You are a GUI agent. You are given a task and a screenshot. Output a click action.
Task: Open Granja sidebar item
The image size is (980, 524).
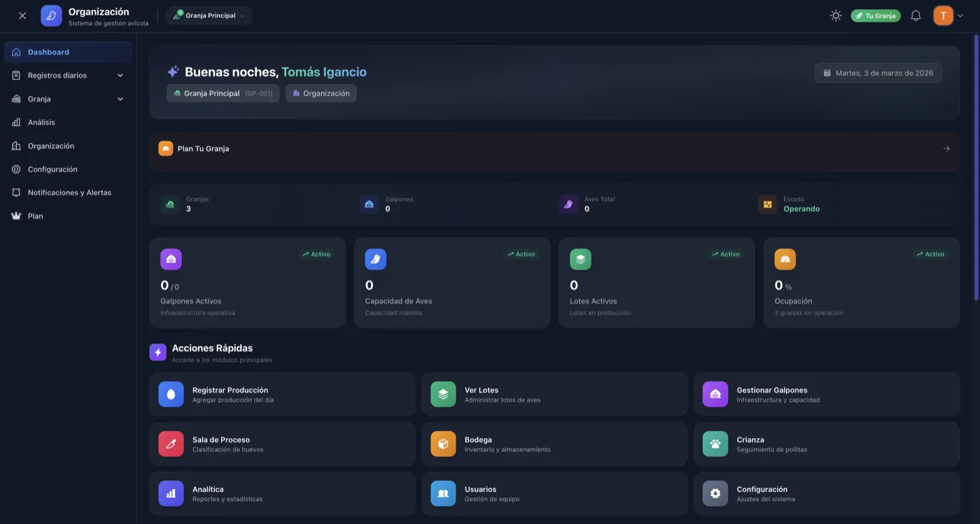click(x=68, y=99)
